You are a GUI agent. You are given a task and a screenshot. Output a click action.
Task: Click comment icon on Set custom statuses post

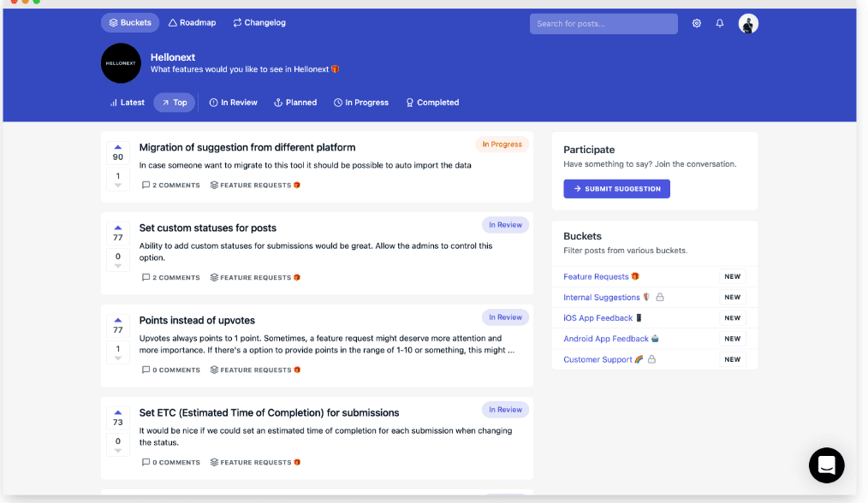coord(146,277)
